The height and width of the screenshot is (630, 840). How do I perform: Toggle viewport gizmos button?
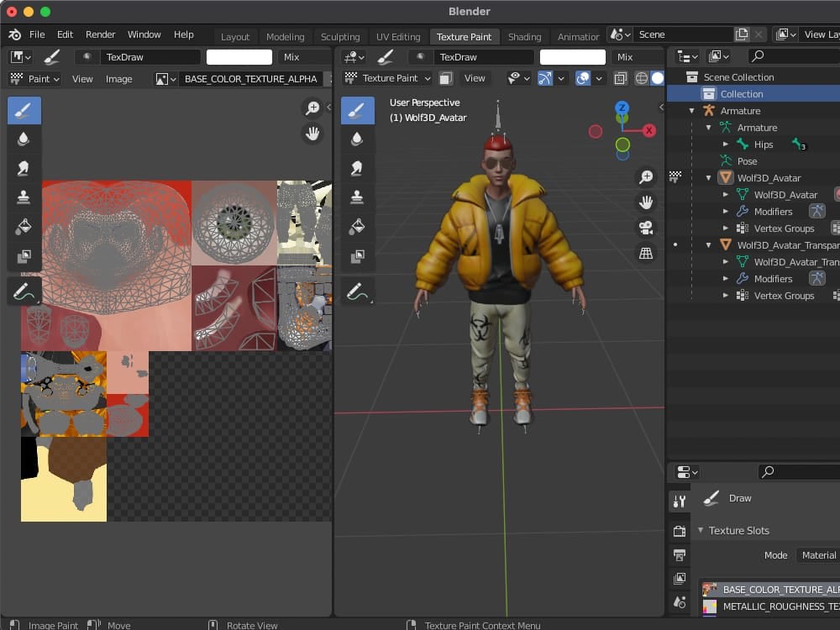click(x=545, y=79)
